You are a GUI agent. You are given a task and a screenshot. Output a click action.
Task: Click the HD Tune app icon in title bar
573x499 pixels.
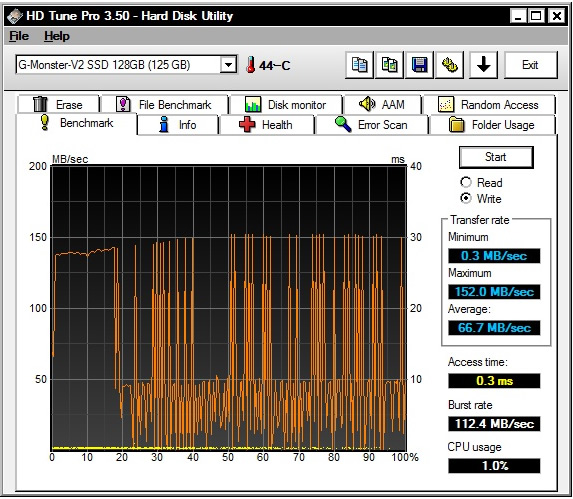click(15, 16)
